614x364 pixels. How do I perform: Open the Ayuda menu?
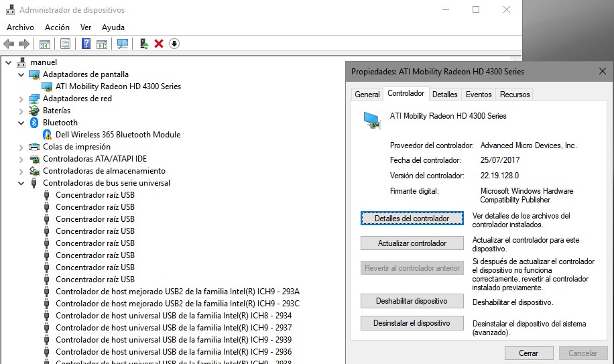coord(113,27)
